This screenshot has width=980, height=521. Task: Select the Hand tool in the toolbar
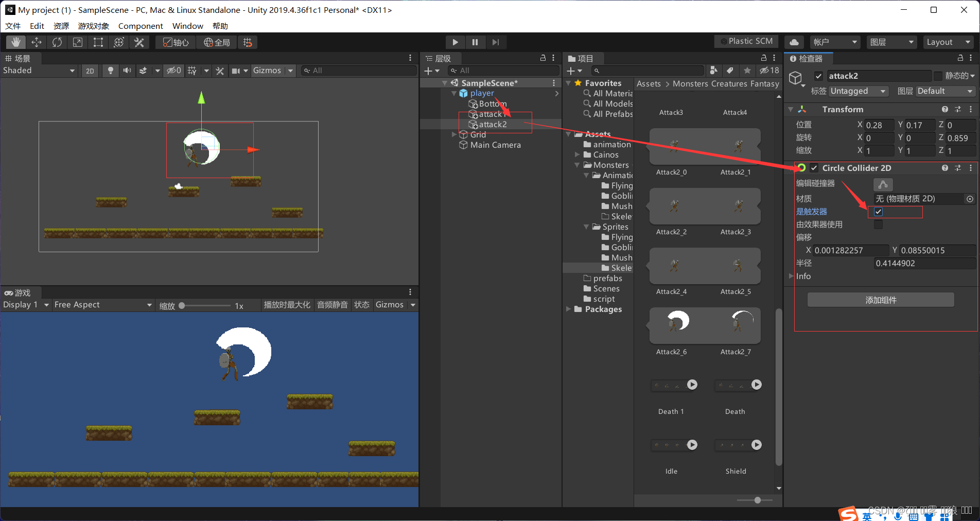[16, 42]
